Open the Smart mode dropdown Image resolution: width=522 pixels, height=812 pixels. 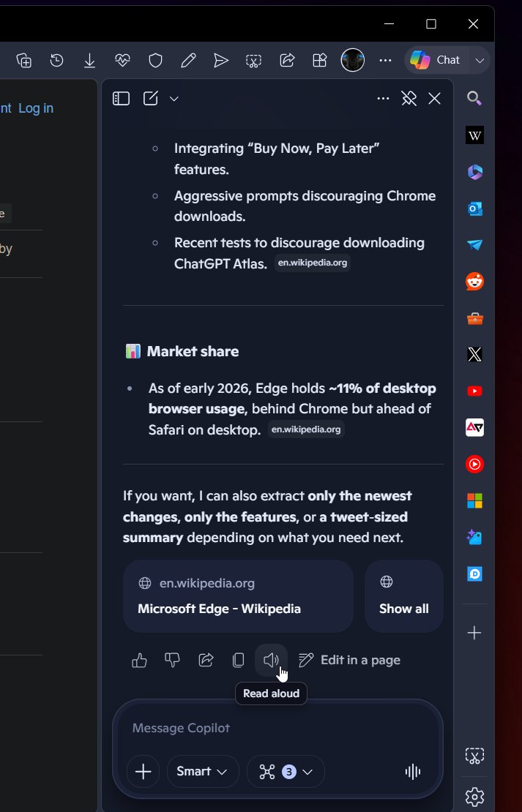point(202,772)
